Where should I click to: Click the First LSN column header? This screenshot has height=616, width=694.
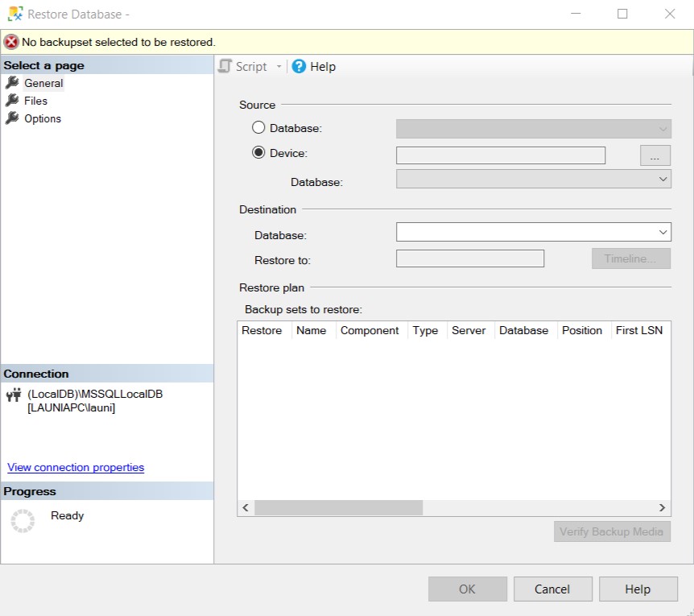tap(638, 330)
